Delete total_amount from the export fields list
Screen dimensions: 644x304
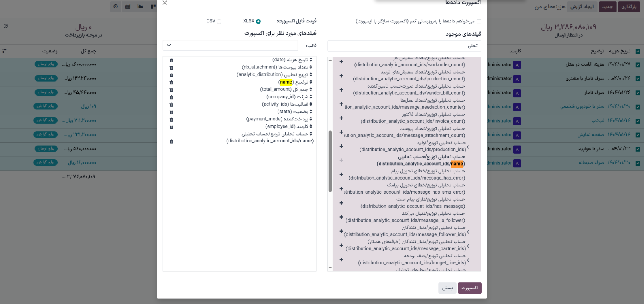pos(171,90)
